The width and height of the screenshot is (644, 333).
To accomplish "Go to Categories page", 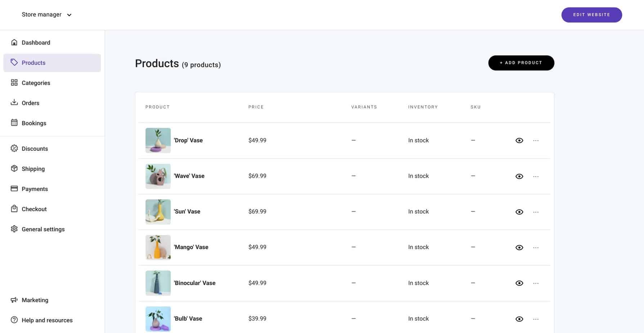I will pyautogui.click(x=52, y=83).
